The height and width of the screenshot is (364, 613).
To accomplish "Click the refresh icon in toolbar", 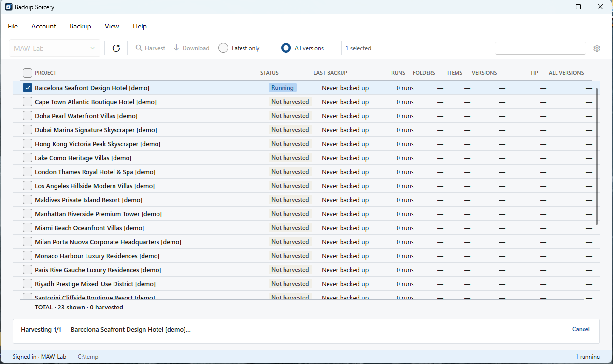I will [116, 48].
